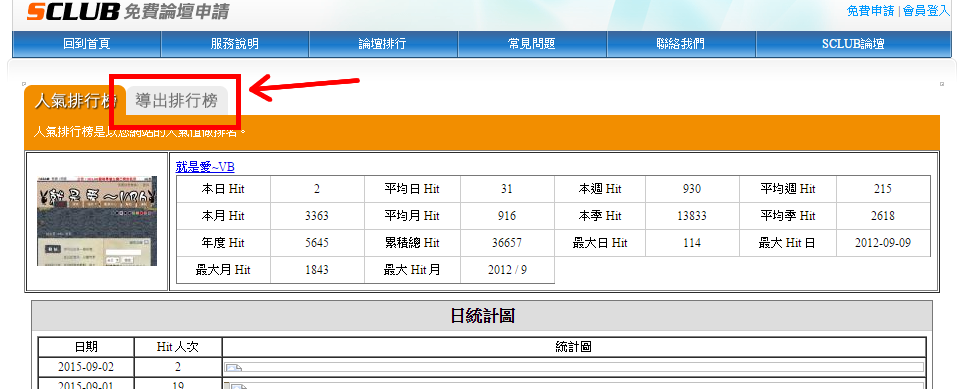Screen dimensions: 958x389
Task: Go to 論壇排行 in navigation bar
Action: [383, 44]
